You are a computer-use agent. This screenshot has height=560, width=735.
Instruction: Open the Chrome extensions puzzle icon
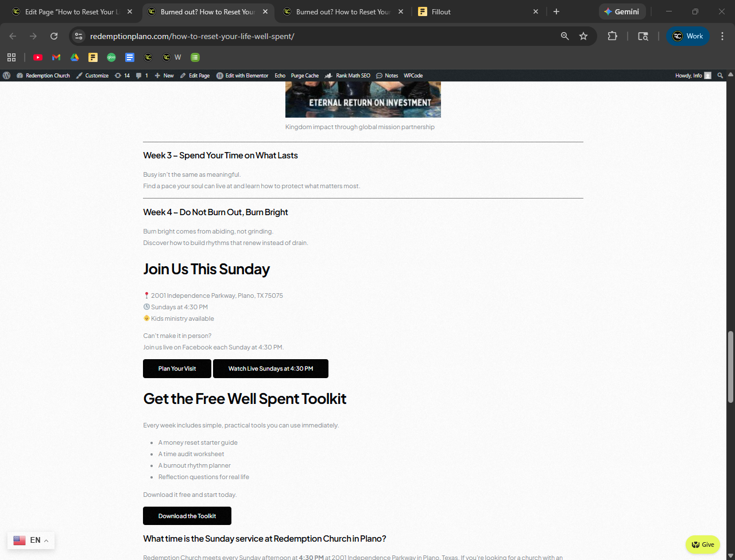[x=613, y=36]
